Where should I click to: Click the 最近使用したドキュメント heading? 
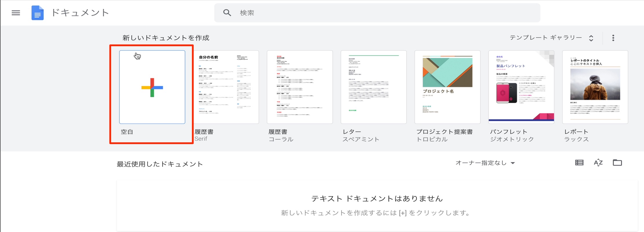pyautogui.click(x=160, y=164)
